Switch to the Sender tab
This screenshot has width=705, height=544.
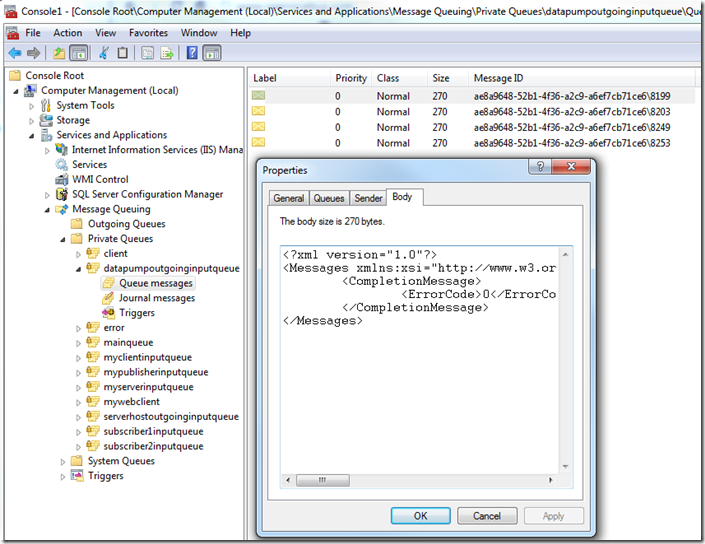(368, 198)
